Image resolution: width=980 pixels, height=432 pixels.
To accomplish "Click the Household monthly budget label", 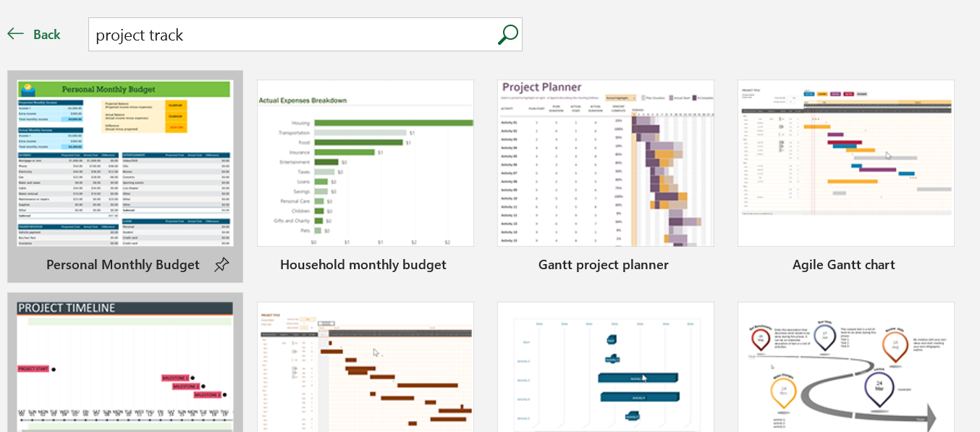I will [363, 265].
